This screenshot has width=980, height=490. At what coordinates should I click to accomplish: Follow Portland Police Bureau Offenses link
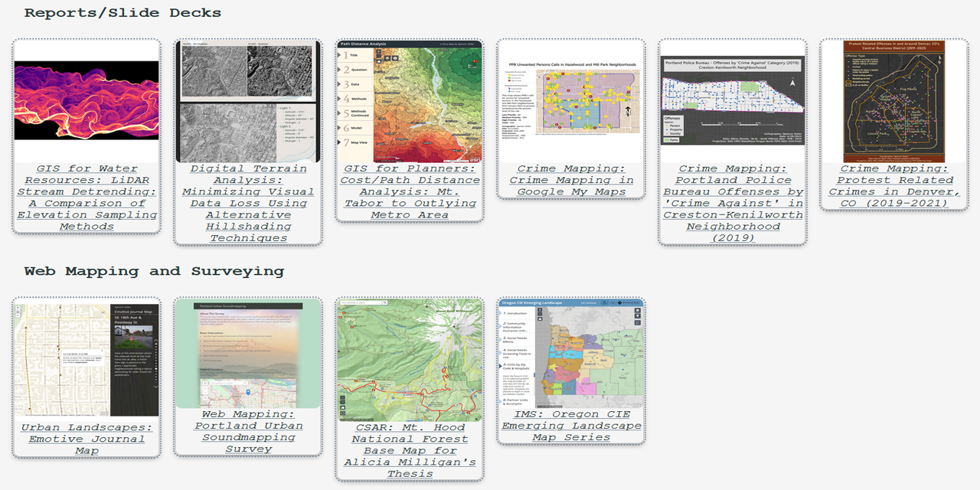click(733, 203)
